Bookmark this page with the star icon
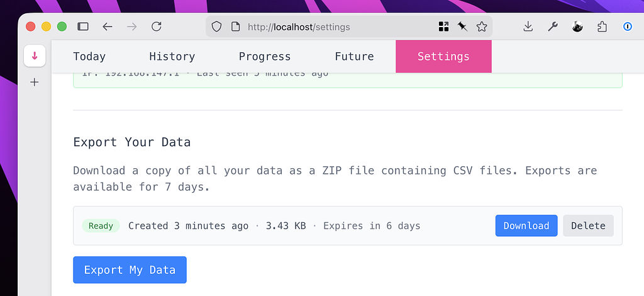Screen dimensions: 644x296 [x=482, y=26]
